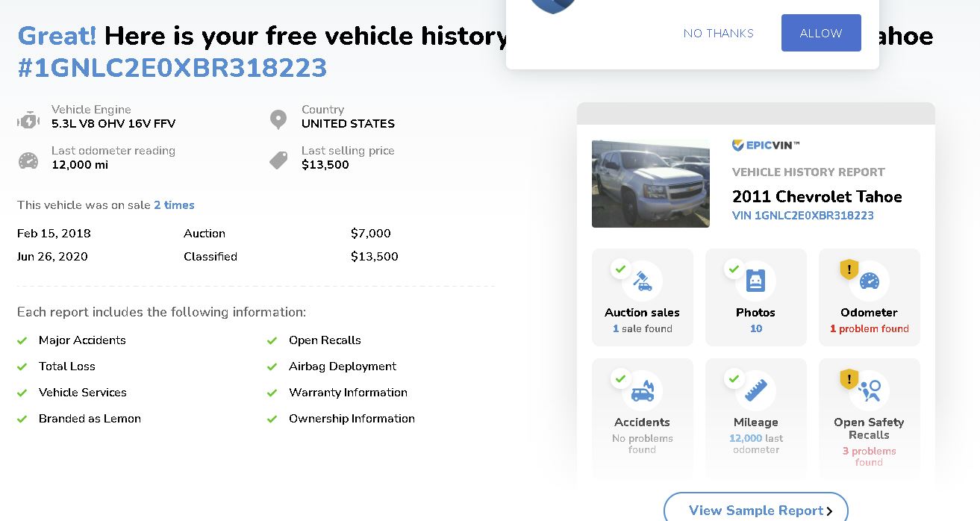980x521 pixels.
Task: Click the Major Accidents checkmark
Action: (22, 340)
